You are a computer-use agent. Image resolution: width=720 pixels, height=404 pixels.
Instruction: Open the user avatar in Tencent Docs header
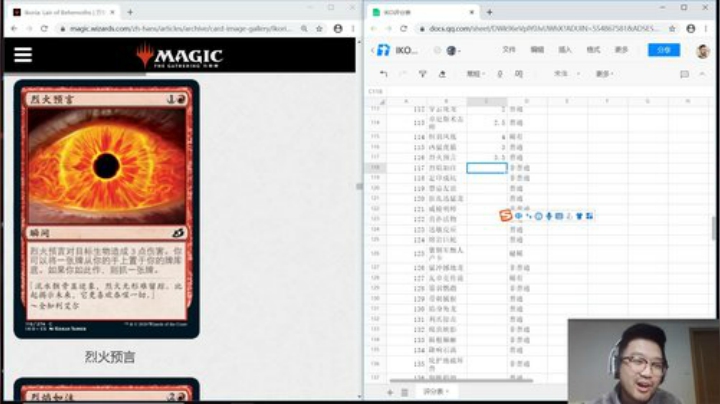(703, 50)
